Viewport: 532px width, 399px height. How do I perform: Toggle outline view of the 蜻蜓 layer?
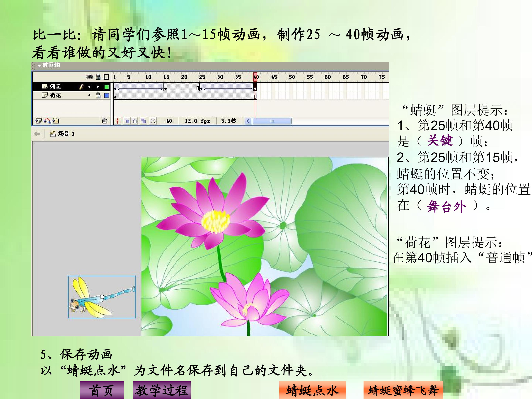tap(107, 87)
